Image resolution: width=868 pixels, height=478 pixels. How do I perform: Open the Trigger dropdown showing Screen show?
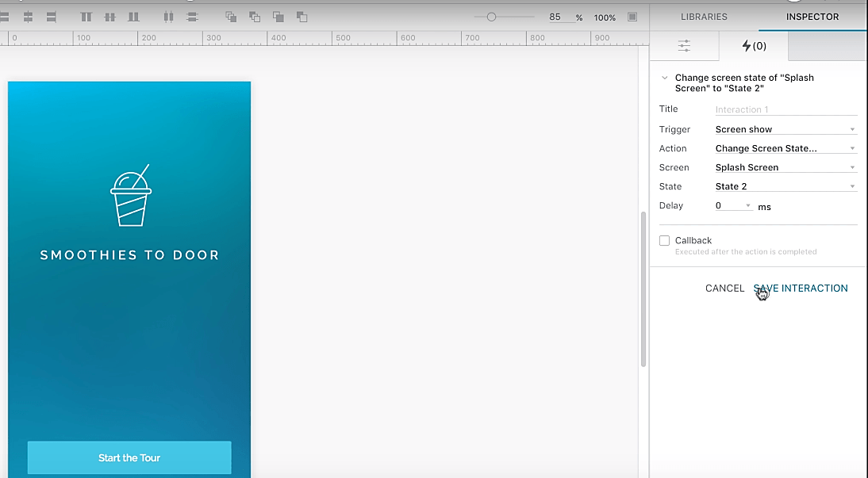point(785,129)
